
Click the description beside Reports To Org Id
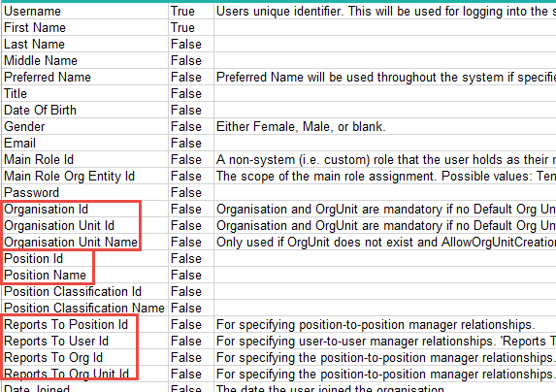385,357
